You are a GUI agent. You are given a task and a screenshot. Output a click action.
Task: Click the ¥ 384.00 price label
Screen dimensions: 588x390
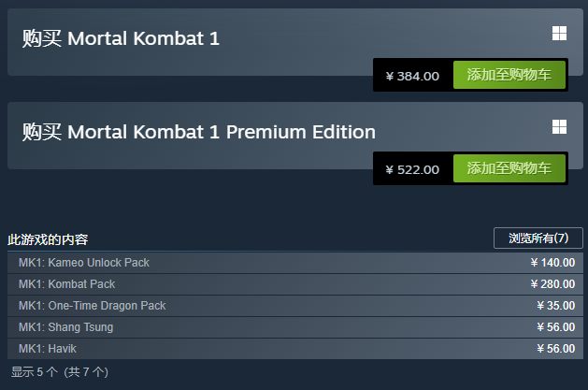pyautogui.click(x=412, y=76)
